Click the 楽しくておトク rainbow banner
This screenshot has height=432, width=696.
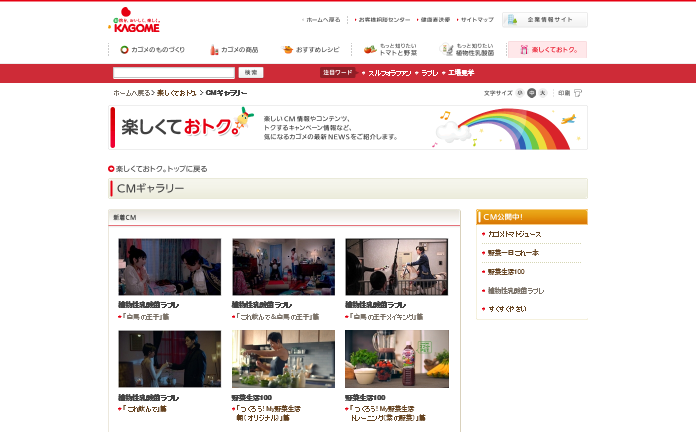click(x=348, y=127)
